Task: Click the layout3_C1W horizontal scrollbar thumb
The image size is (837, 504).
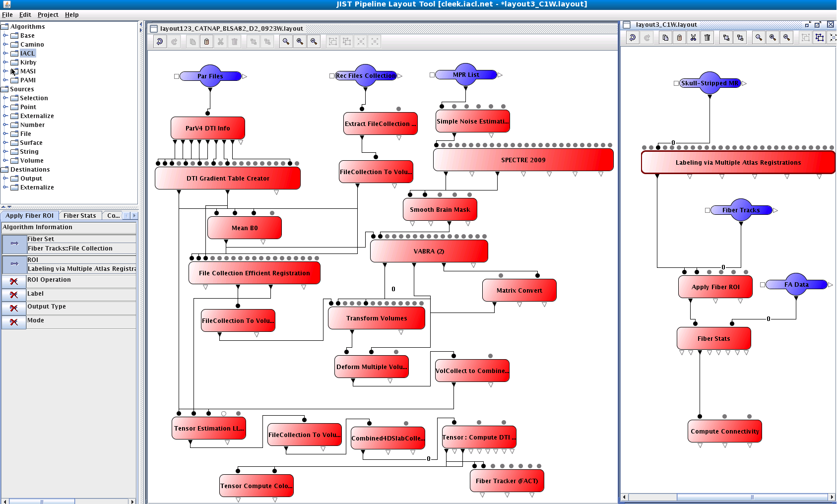Action: (752, 497)
